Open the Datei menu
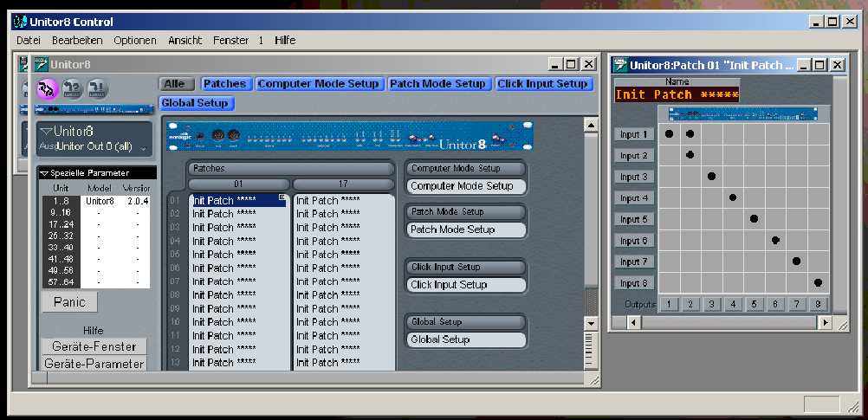The image size is (868, 420). click(x=29, y=41)
